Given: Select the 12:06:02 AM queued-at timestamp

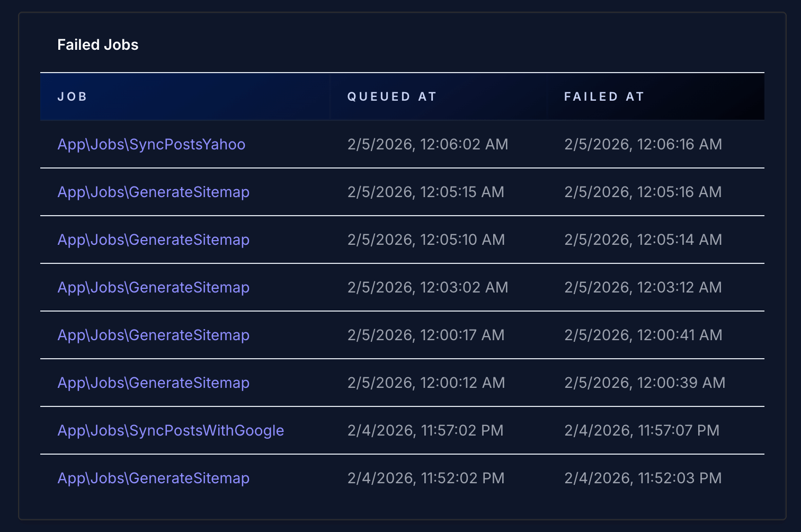Looking at the screenshot, I should (x=428, y=144).
